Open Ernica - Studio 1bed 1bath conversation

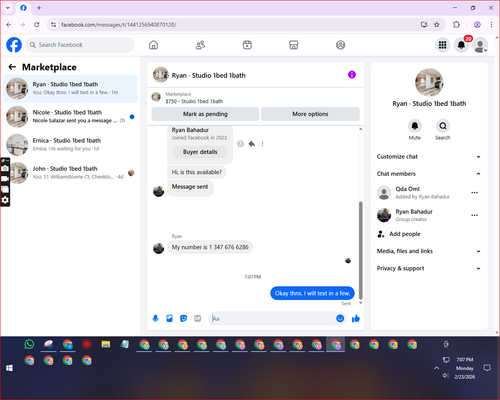tap(70, 145)
